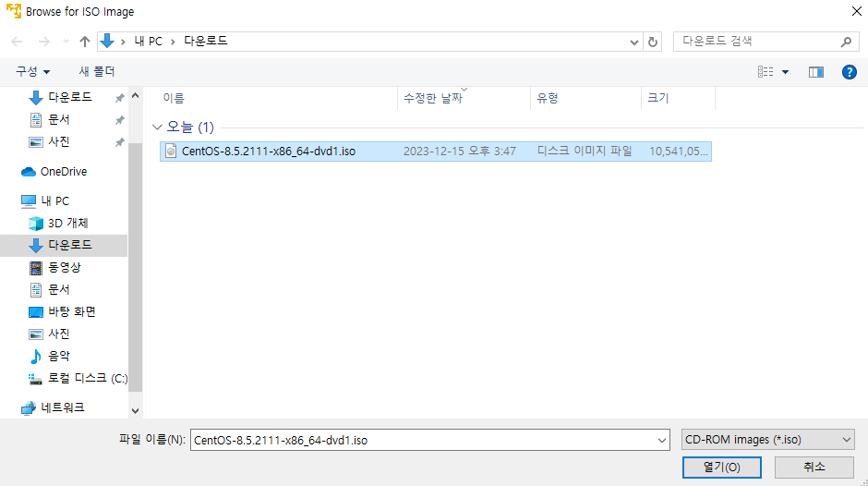Image resolution: width=868 pixels, height=486 pixels.
Task: Click the refresh icon beside address bar
Action: [x=653, y=42]
